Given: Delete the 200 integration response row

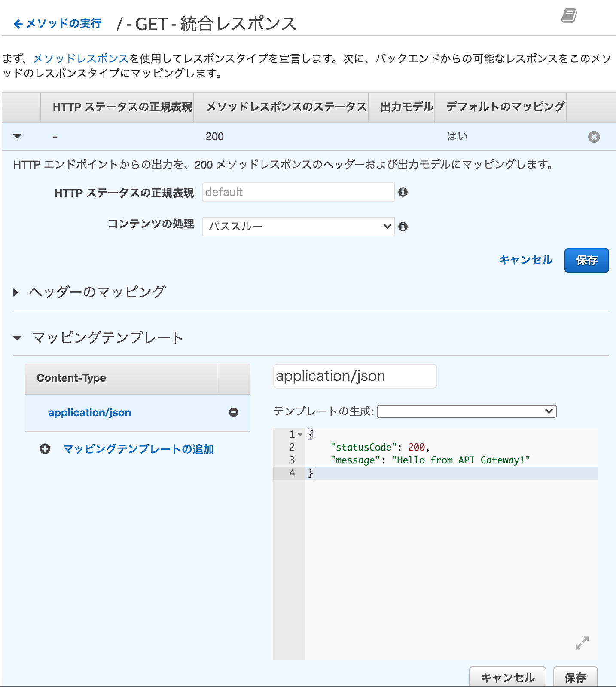Looking at the screenshot, I should [x=594, y=137].
